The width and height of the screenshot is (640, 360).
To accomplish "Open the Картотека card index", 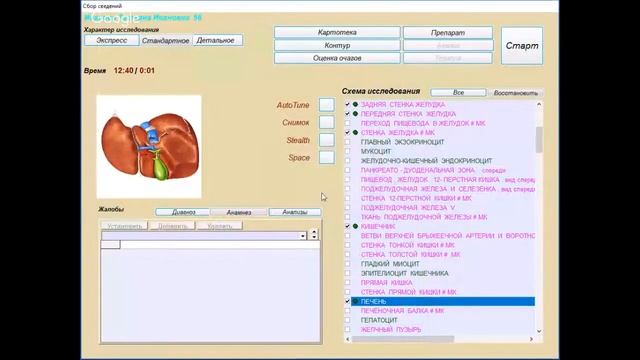I will (x=337, y=32).
